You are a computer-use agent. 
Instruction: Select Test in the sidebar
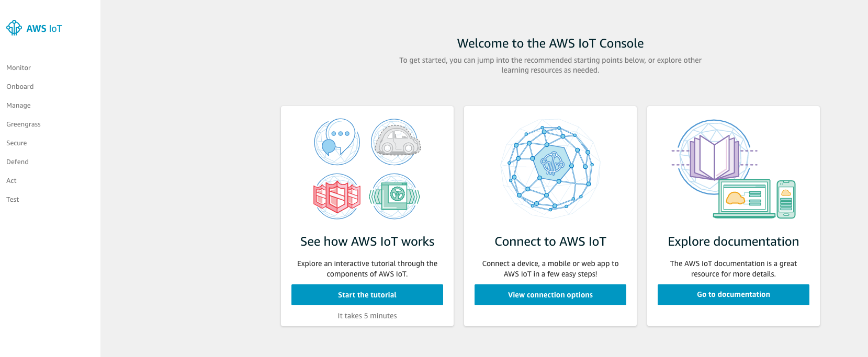pos(13,200)
